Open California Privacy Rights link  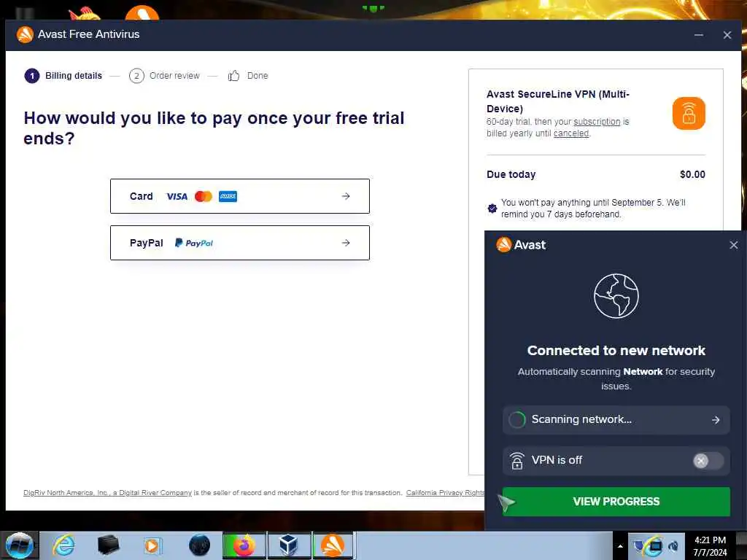point(446,493)
